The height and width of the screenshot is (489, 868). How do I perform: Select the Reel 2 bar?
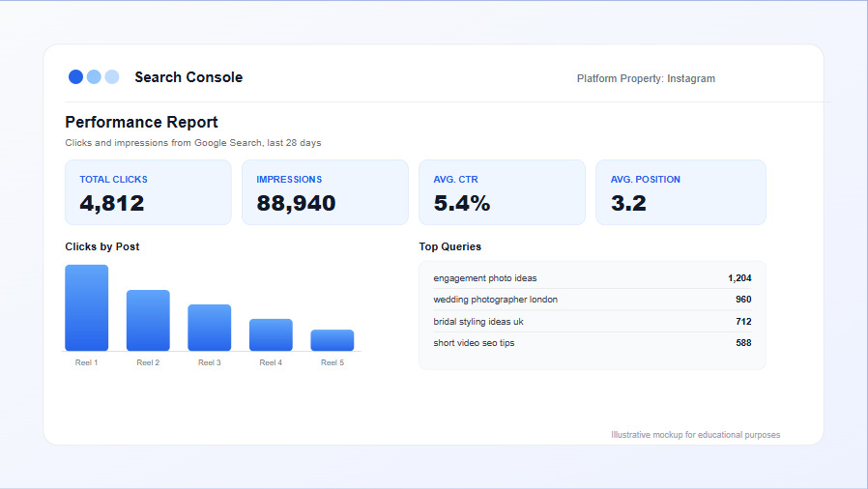[x=148, y=320]
